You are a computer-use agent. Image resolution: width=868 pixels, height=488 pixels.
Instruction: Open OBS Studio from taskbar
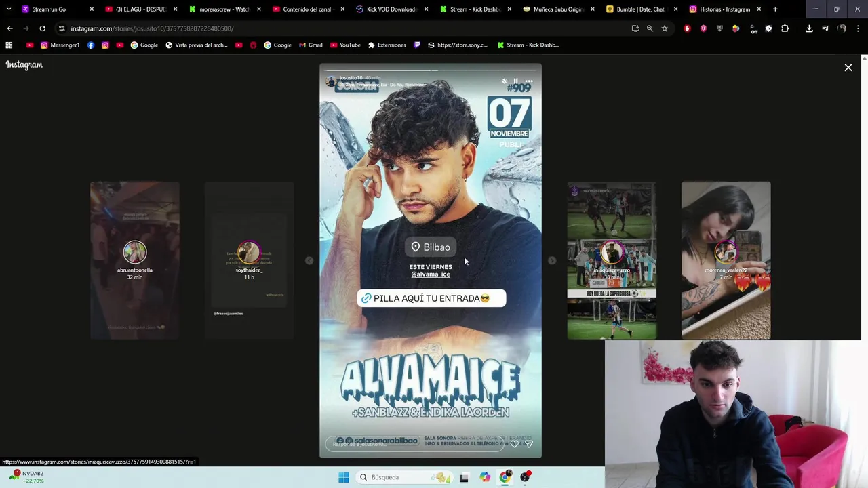coord(525,477)
